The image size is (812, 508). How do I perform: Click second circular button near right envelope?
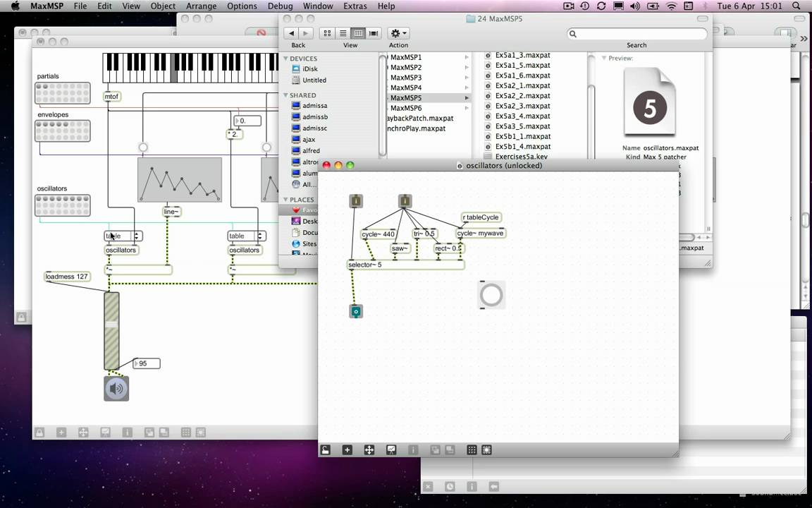point(266,147)
